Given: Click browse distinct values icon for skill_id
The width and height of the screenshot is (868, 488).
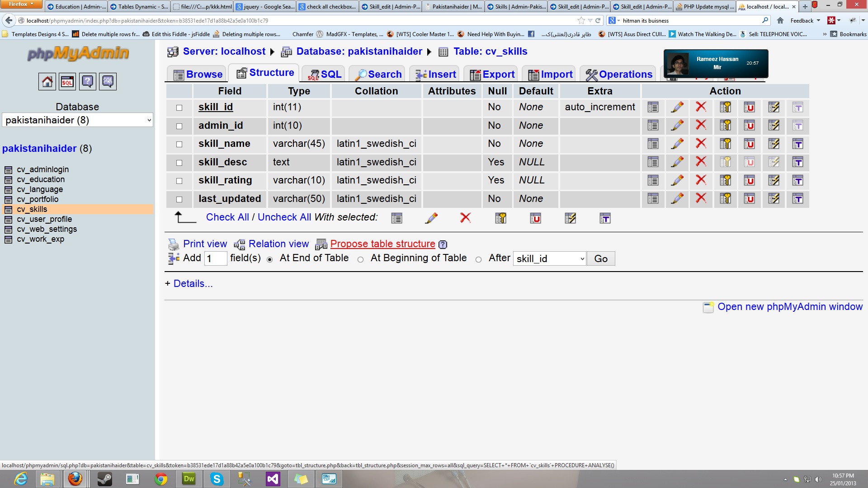Looking at the screenshot, I should 652,107.
